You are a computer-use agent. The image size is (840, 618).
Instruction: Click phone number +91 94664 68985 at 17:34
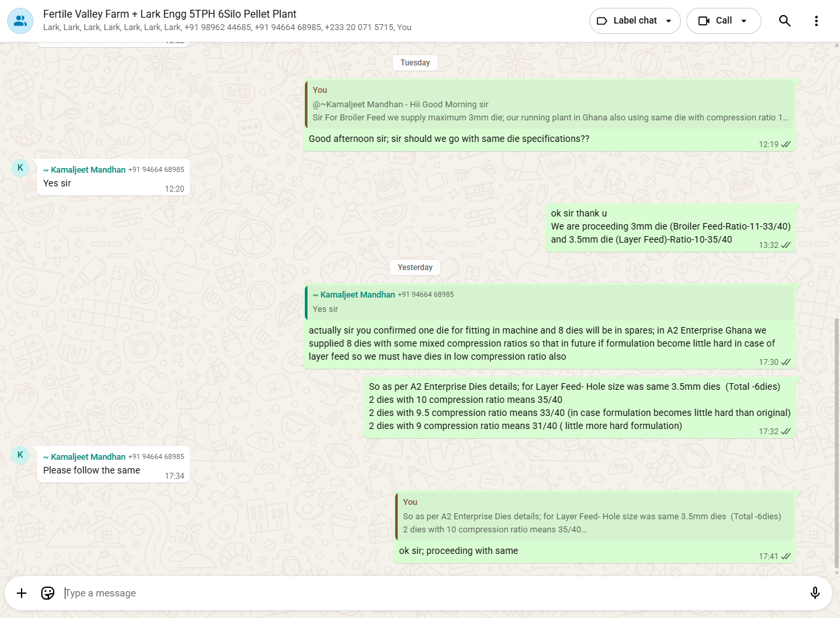(x=156, y=457)
